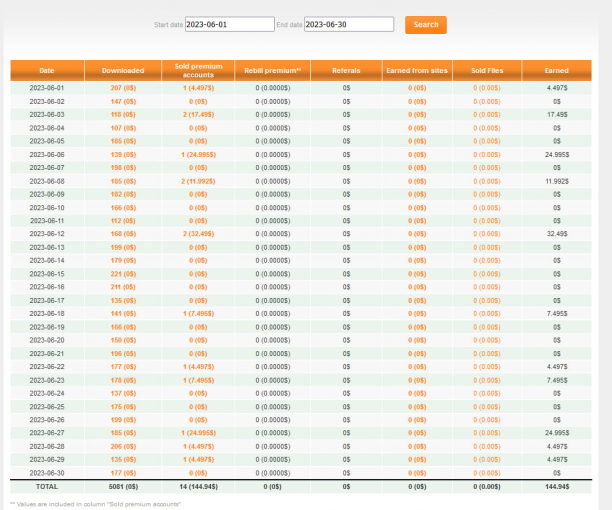Click the Date column header
This screenshot has height=510, width=612.
47,71
